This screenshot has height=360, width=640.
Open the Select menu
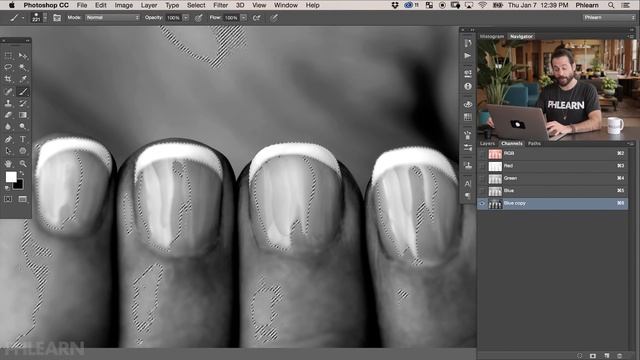pyautogui.click(x=196, y=5)
